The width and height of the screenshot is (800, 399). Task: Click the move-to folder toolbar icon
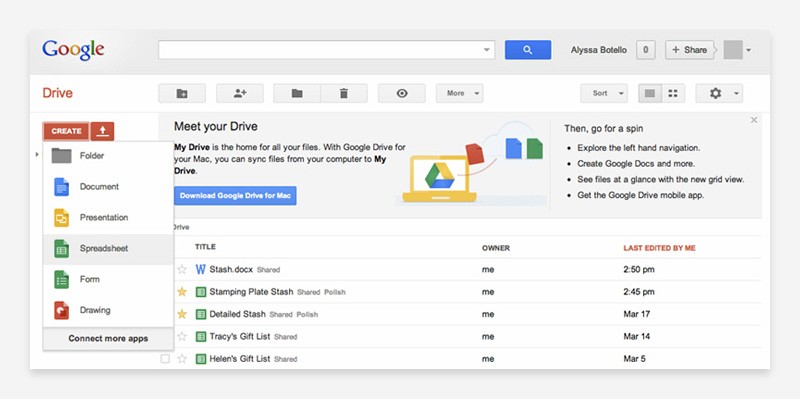[297, 93]
